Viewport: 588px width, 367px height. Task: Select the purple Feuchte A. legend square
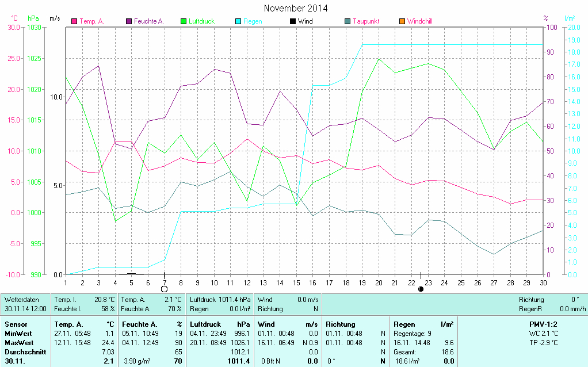pos(129,22)
